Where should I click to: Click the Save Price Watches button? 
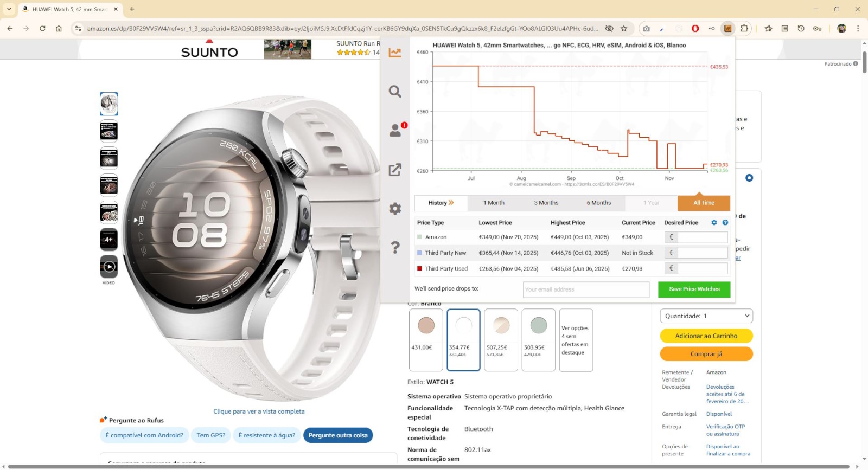(694, 289)
